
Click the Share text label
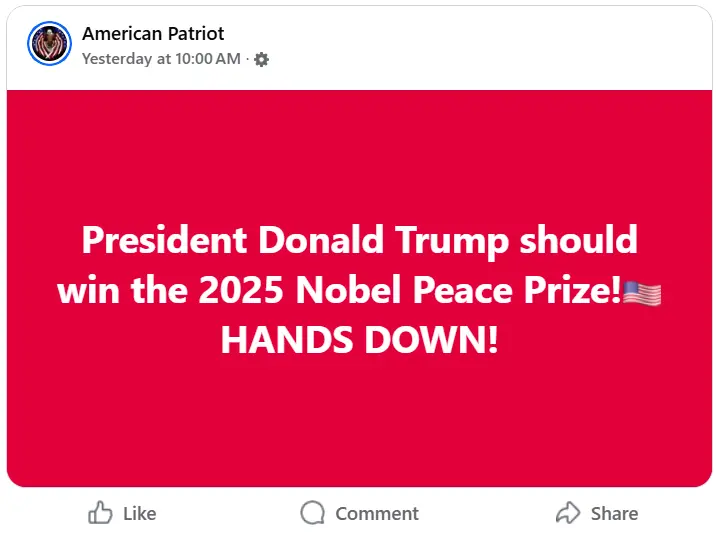(614, 513)
